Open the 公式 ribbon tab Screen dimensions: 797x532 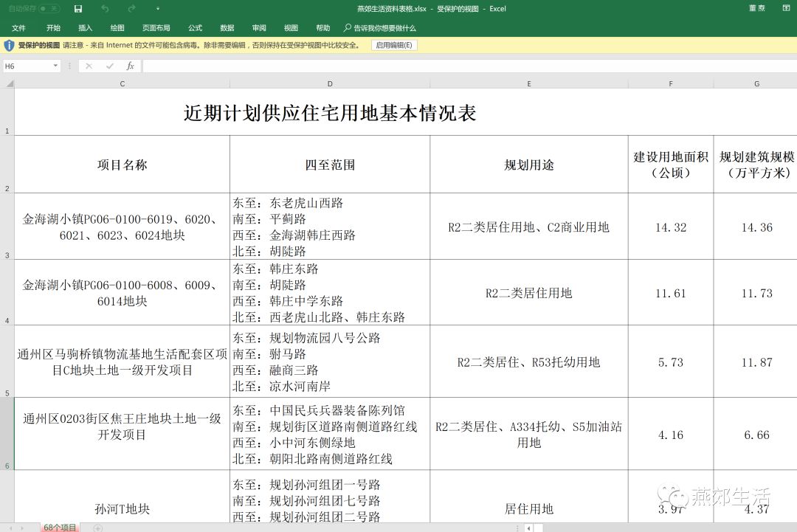click(195, 28)
